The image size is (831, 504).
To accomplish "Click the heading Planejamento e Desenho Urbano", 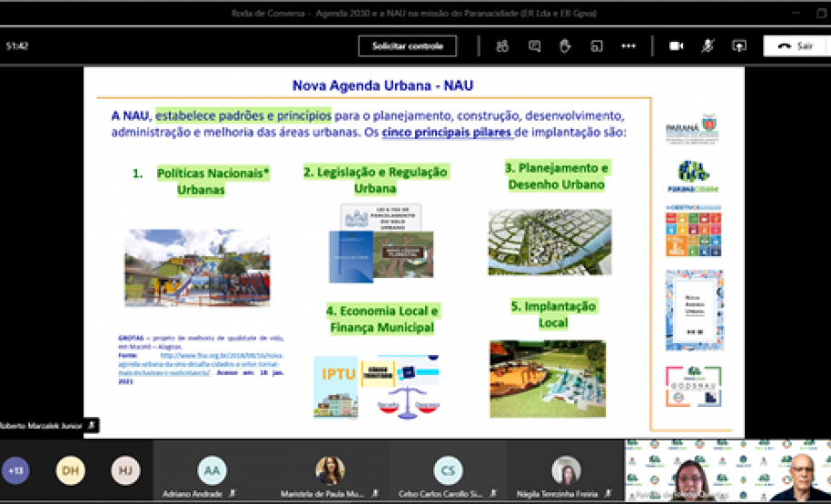I will tap(557, 176).
